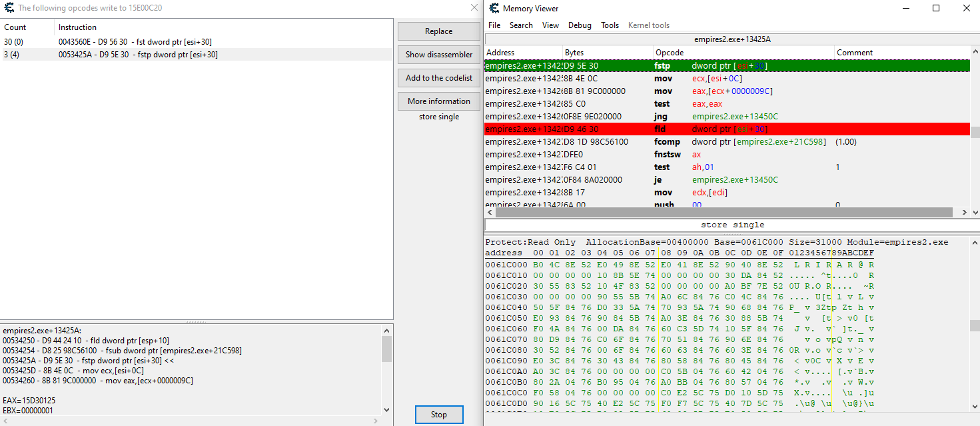980x426 pixels.
Task: Click the Count column header
Action: tap(27, 27)
